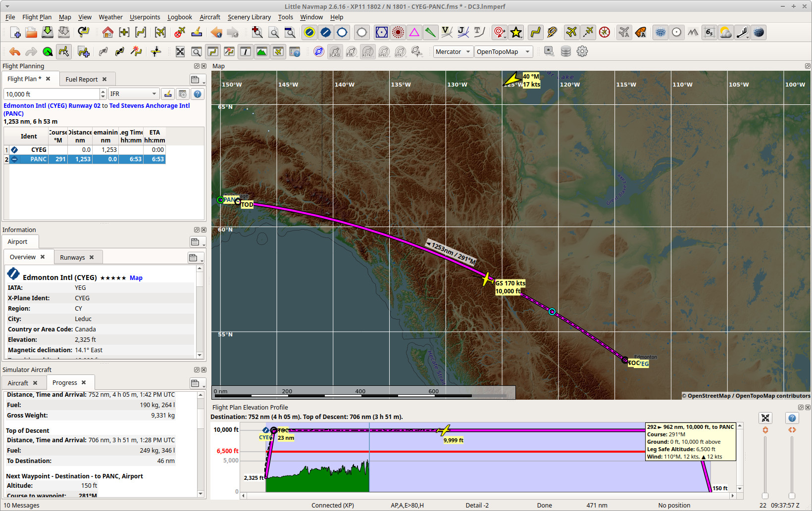This screenshot has height=511, width=812.
Task: Open the IFR flight plan type dropdown
Action: (134, 93)
